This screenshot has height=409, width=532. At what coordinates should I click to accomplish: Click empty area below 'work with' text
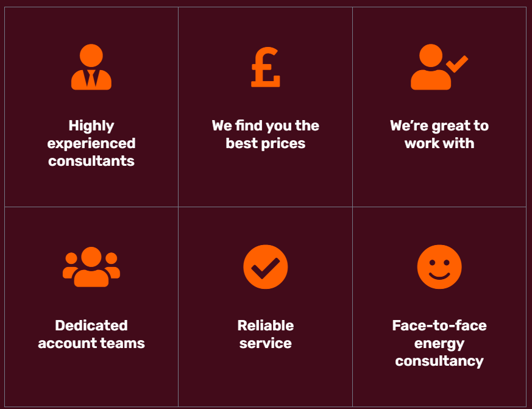point(439,178)
